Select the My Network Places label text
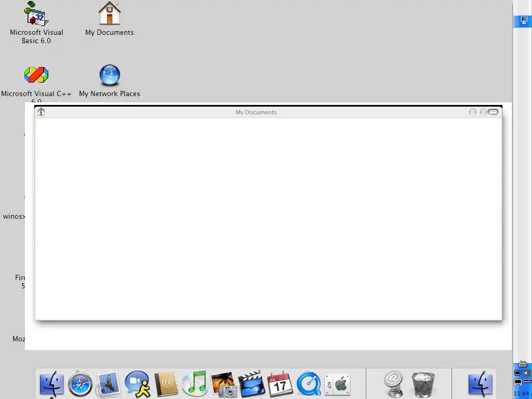The image size is (532, 399). (109, 94)
